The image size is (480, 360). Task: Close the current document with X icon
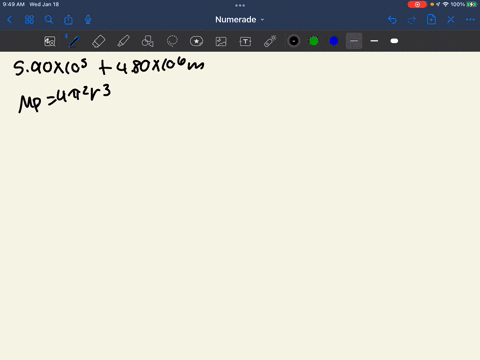tap(451, 20)
